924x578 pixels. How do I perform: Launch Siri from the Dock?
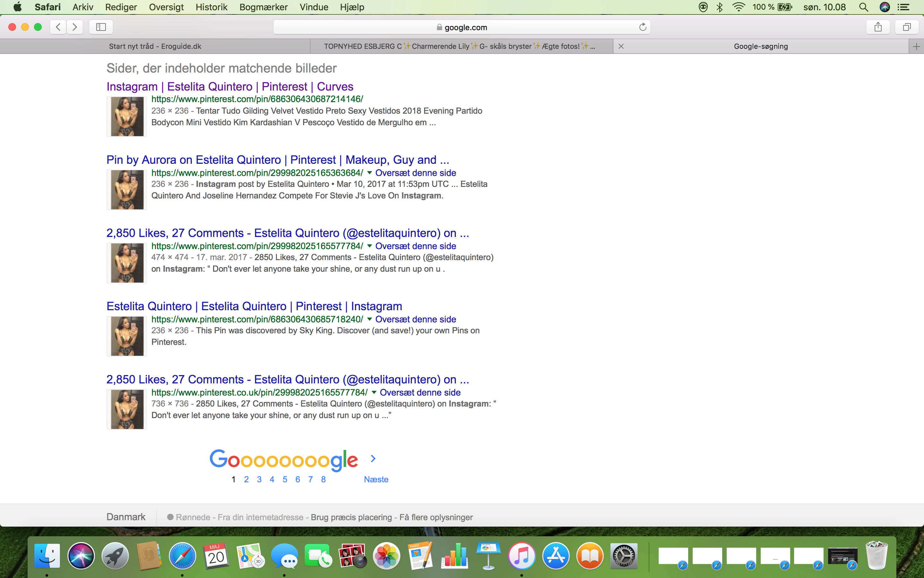click(81, 556)
